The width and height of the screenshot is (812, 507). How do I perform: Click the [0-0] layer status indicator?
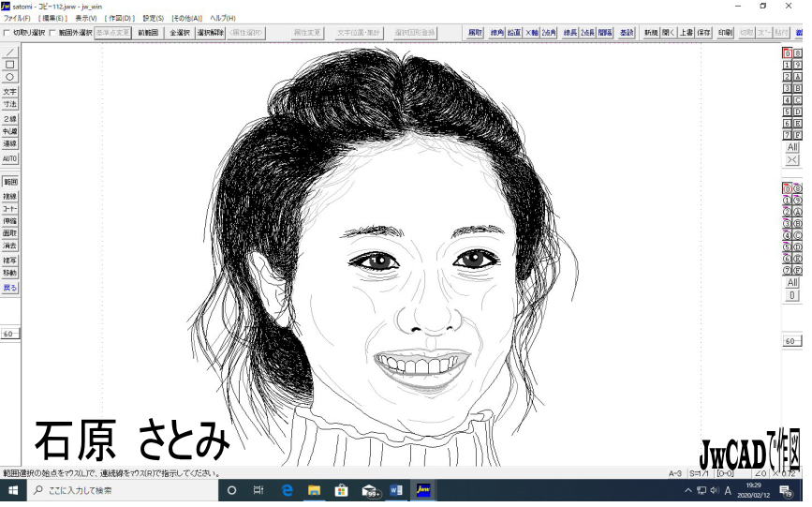coord(725,473)
